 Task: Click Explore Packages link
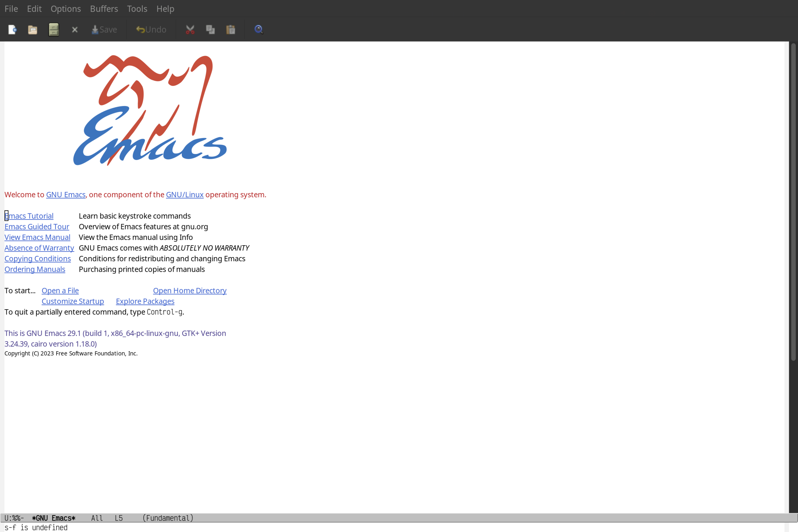point(145,301)
